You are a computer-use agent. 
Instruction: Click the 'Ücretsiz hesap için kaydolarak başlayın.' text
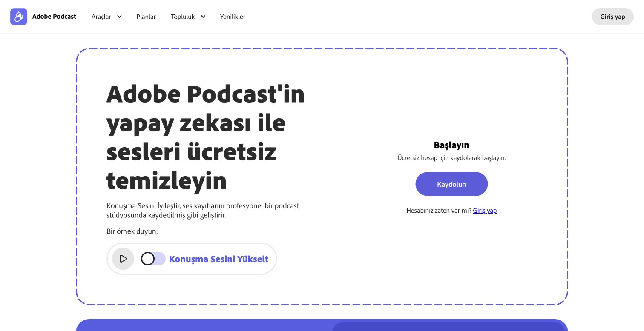click(451, 158)
